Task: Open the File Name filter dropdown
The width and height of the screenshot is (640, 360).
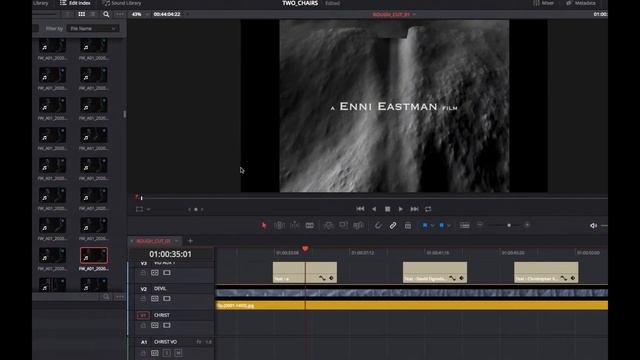Action: [92, 29]
